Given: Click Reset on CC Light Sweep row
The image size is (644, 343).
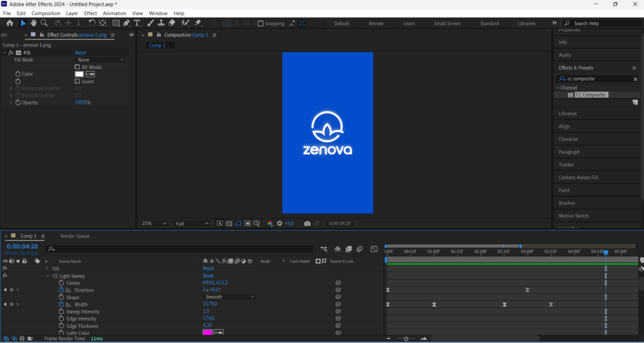Looking at the screenshot, I should (208, 276).
